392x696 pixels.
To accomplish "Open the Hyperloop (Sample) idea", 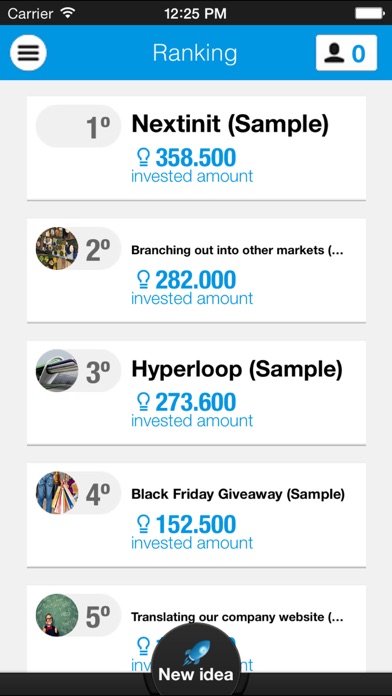I will (x=196, y=393).
